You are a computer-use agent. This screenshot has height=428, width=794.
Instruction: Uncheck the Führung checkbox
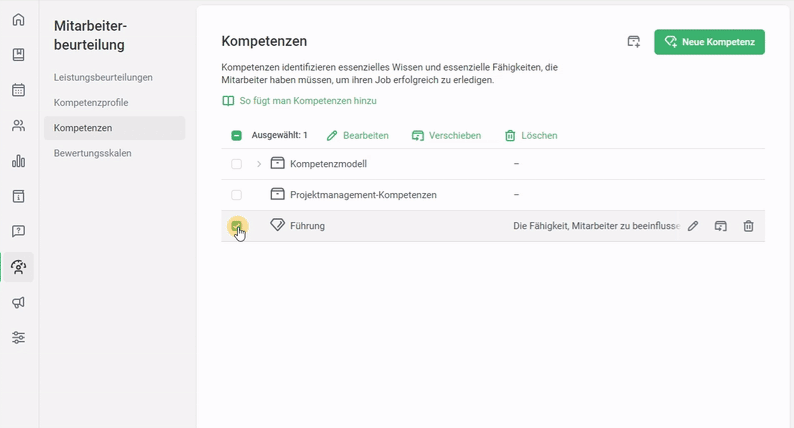(x=236, y=226)
